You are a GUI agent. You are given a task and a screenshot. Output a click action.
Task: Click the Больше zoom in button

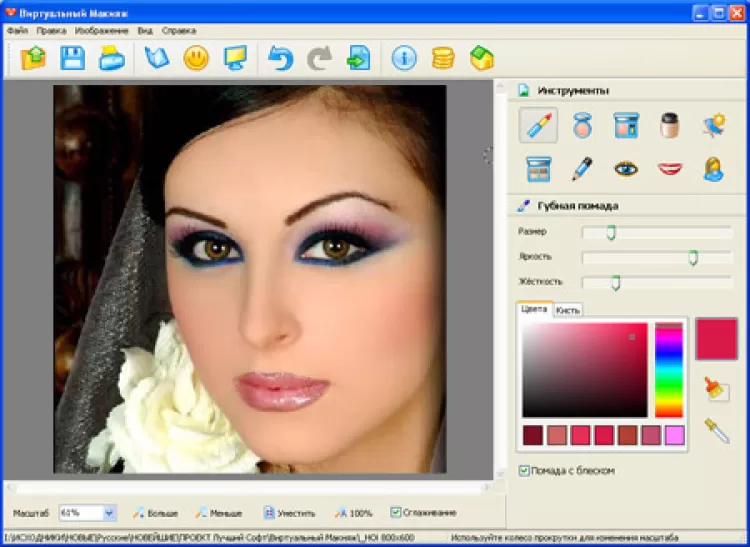click(x=156, y=513)
